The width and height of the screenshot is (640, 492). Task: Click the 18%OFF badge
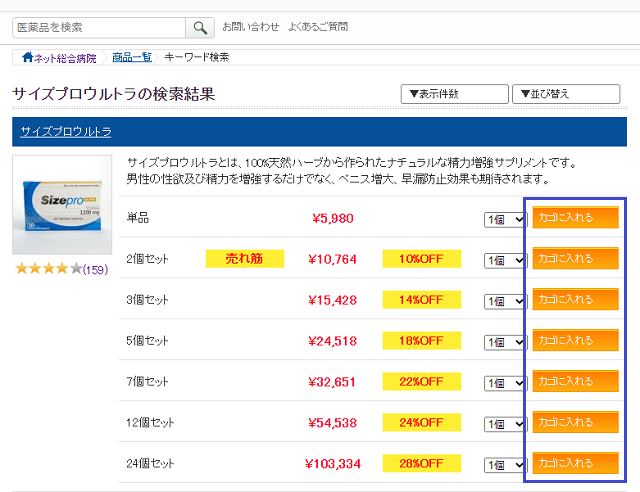[x=422, y=341]
